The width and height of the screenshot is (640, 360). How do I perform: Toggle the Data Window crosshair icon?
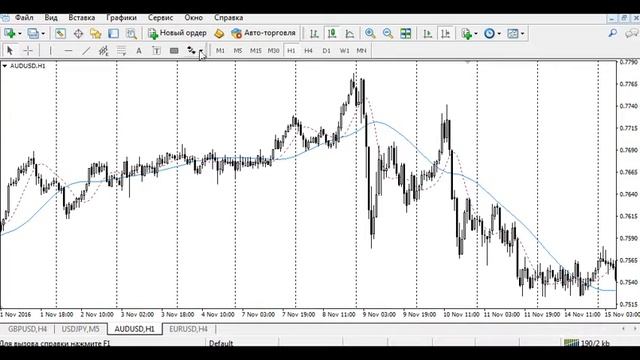(x=78, y=33)
